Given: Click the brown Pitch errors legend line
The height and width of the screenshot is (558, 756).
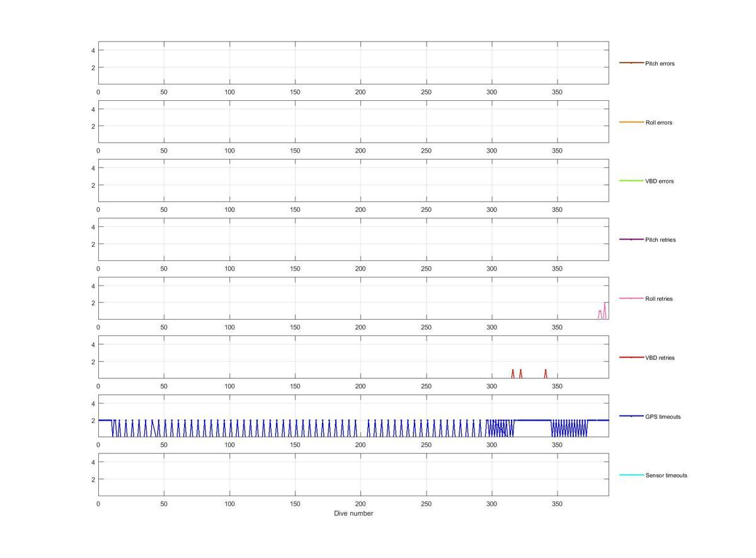Looking at the screenshot, I should [x=631, y=63].
